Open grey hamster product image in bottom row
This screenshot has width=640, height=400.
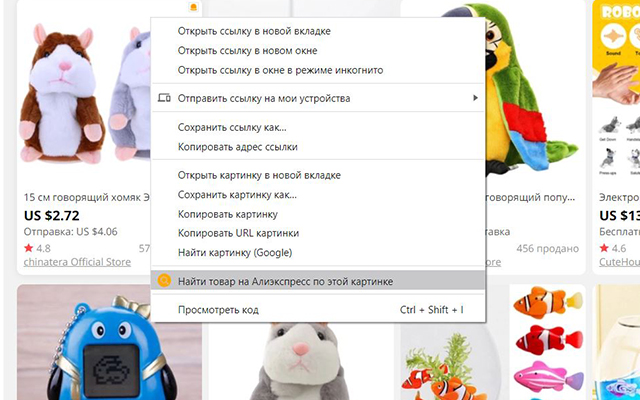(301, 361)
